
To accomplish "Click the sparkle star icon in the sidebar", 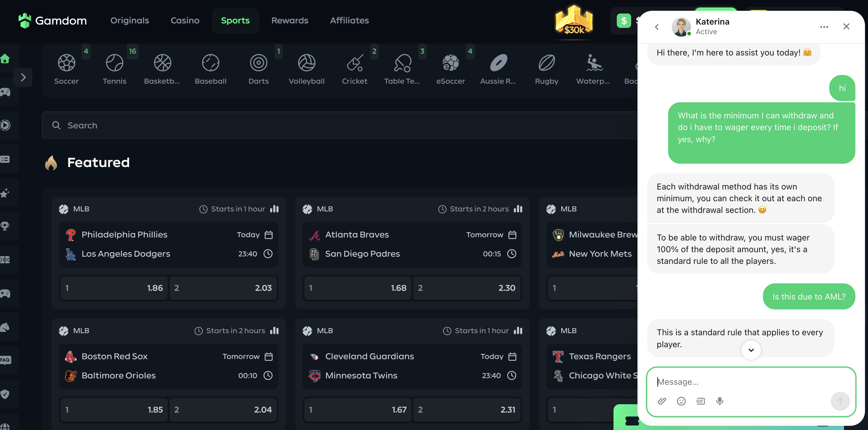I will coord(5,193).
